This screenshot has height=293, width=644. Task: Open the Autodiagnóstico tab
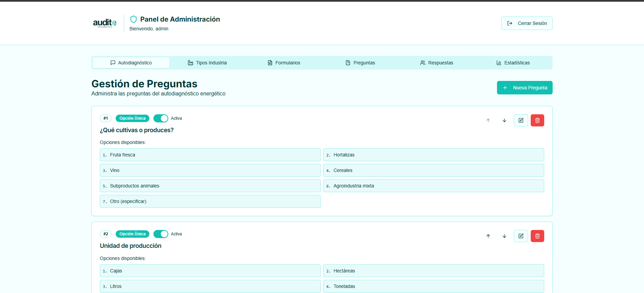[131, 63]
